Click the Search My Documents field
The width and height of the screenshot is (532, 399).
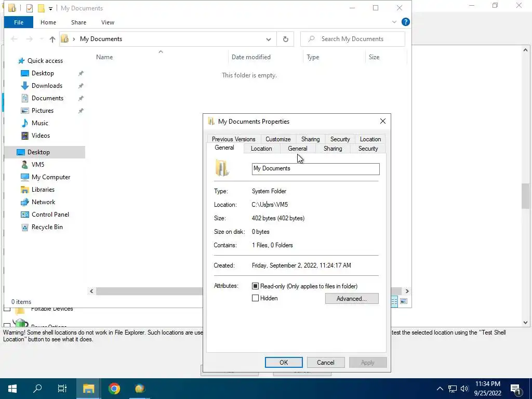tap(353, 39)
